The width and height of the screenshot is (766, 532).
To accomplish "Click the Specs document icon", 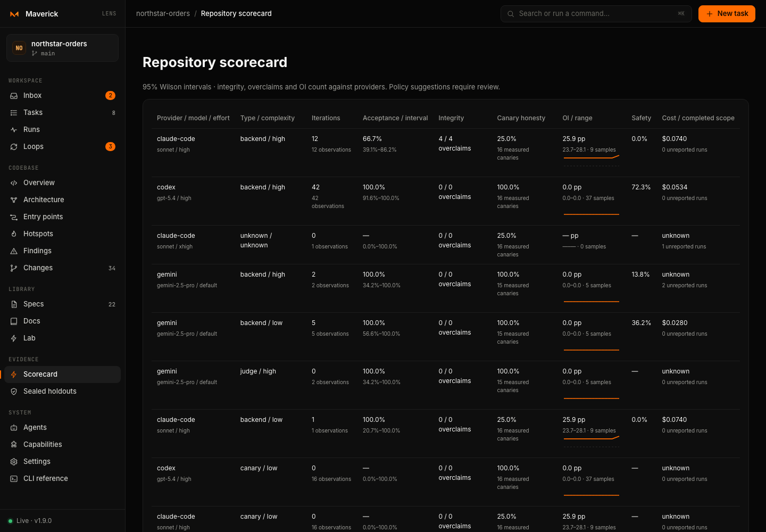I will point(14,304).
